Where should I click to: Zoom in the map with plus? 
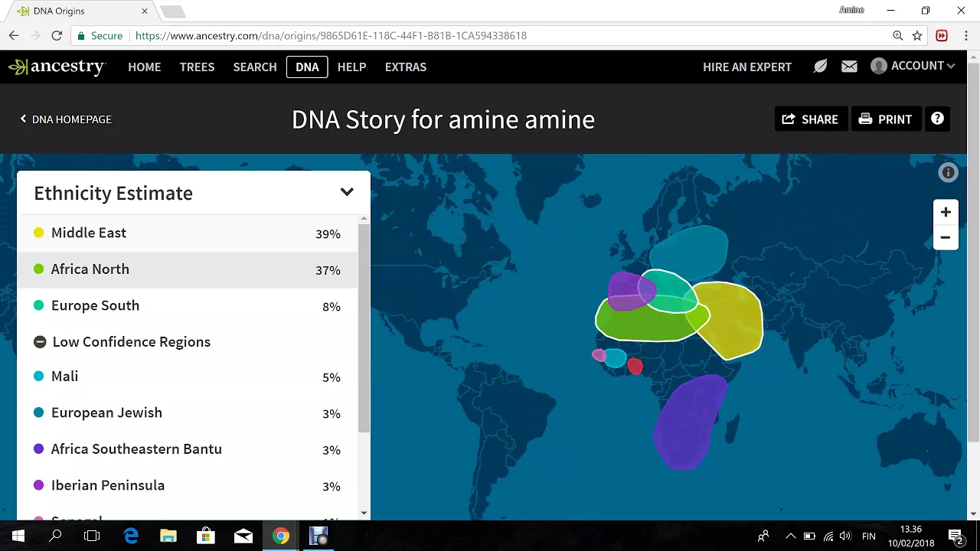click(946, 212)
